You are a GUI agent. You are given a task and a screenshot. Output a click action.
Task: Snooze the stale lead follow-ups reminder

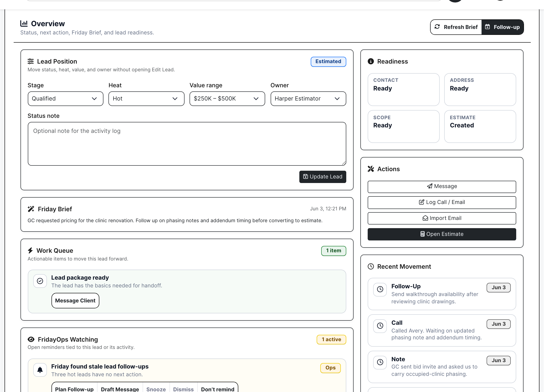[156, 389]
